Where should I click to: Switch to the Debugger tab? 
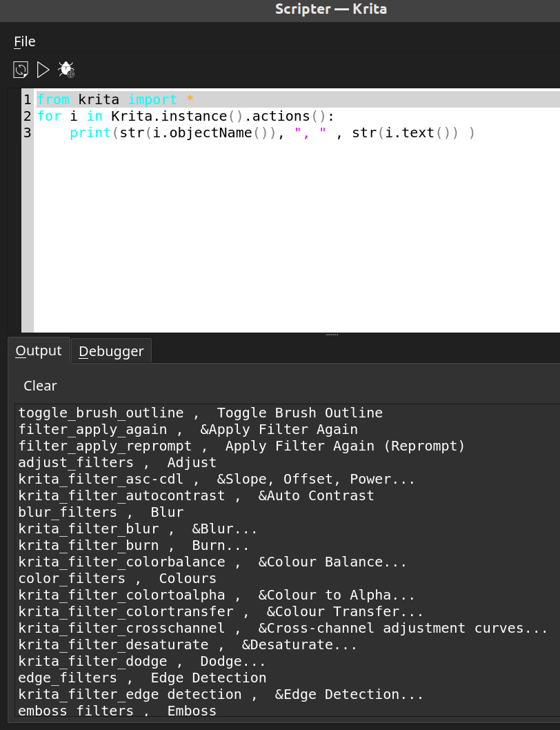(111, 351)
